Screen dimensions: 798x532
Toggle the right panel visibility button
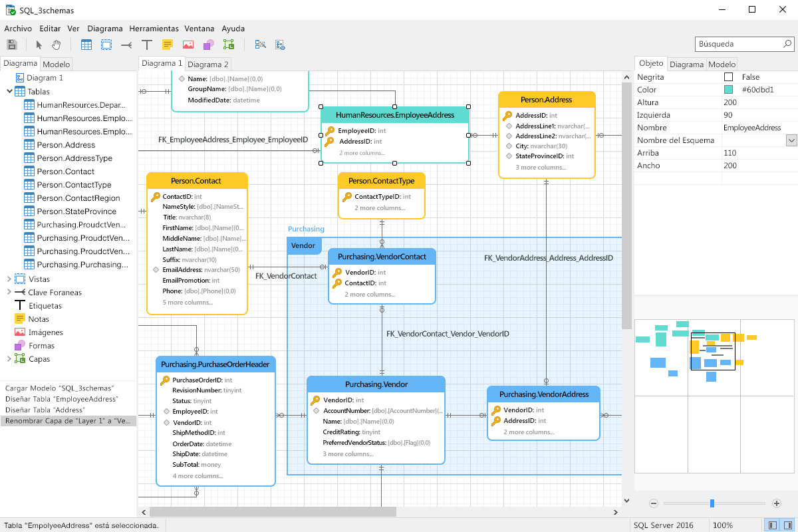787,525
